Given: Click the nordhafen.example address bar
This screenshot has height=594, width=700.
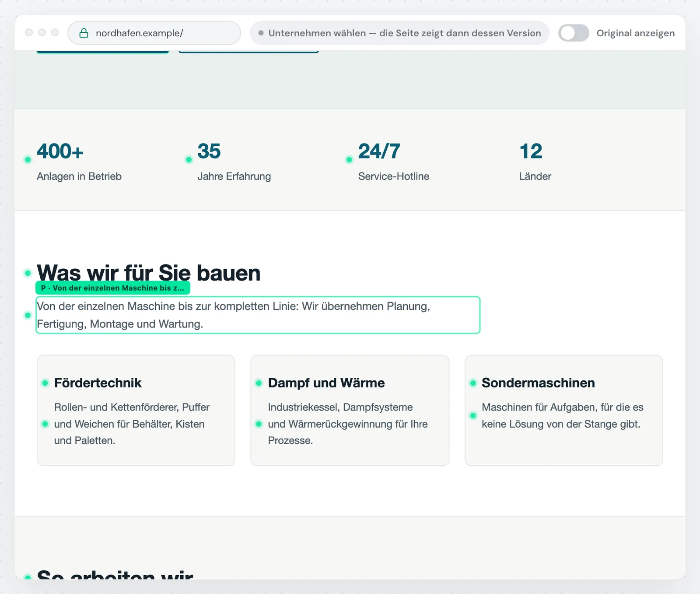Looking at the screenshot, I should 154,33.
